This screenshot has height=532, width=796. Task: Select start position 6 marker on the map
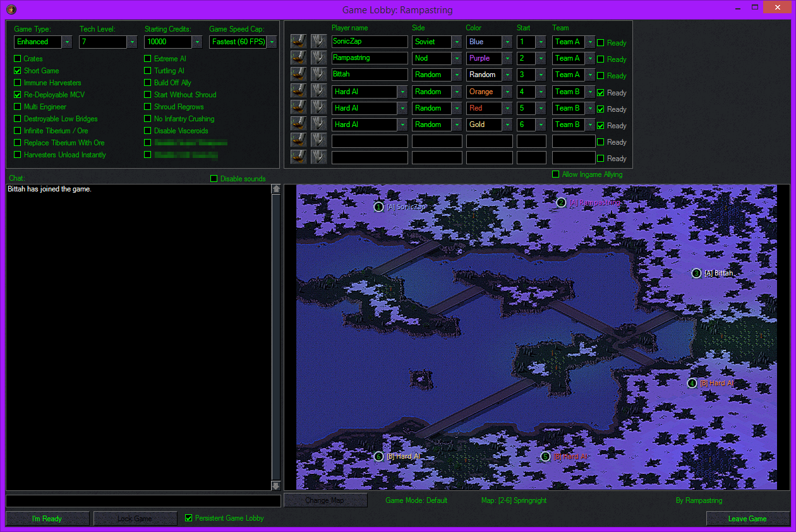tap(378, 456)
